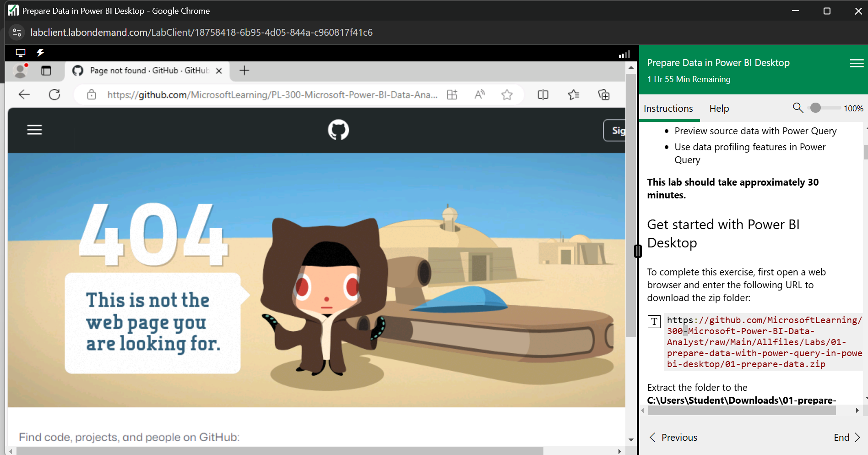Click the panel splitter handle
Viewport: 868px width, 455px height.
[x=638, y=251]
